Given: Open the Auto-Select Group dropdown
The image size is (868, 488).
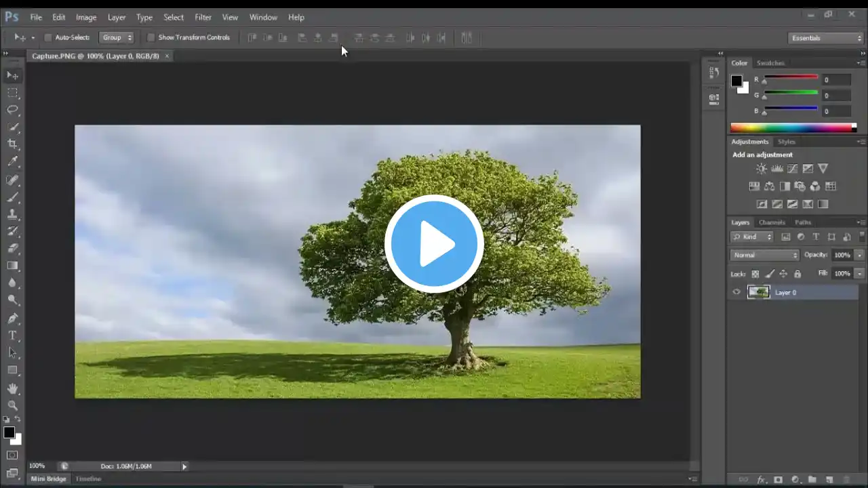Looking at the screenshot, I should tap(117, 37).
